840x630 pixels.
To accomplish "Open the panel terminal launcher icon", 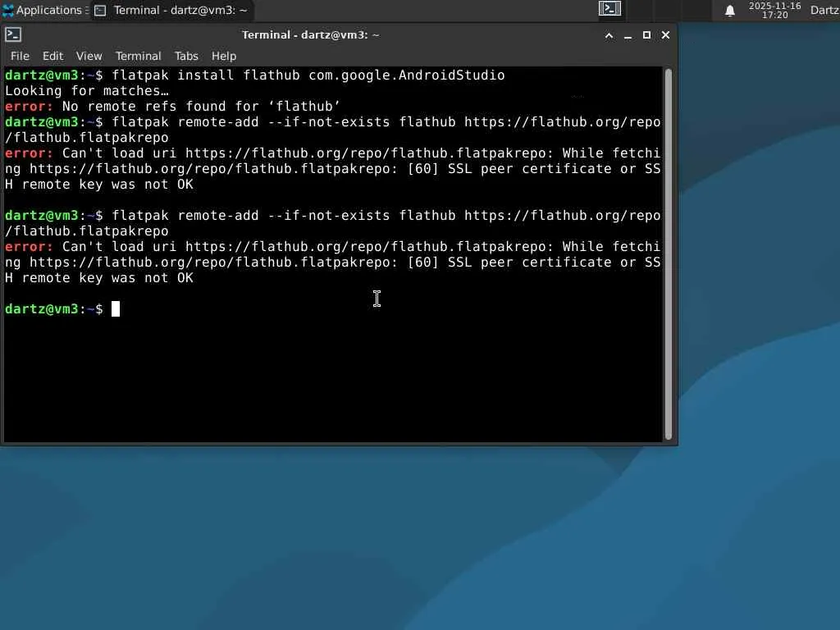I will (609, 8).
